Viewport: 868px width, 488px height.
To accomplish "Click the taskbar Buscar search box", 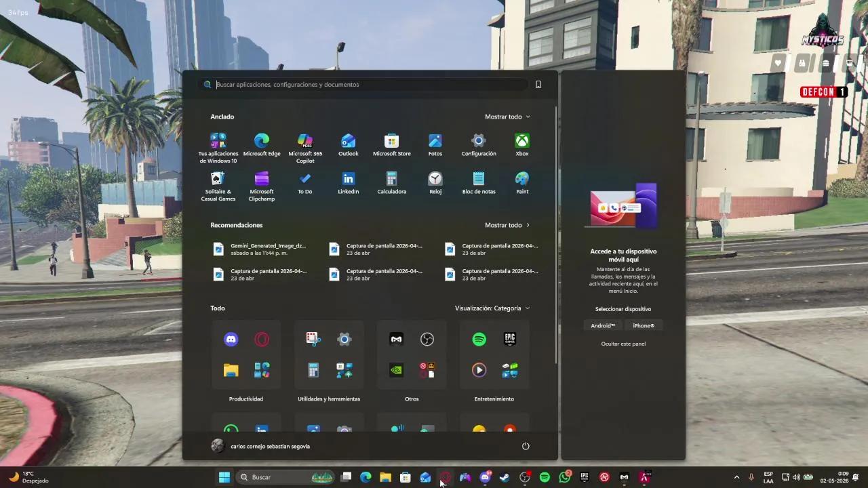I will (x=285, y=477).
